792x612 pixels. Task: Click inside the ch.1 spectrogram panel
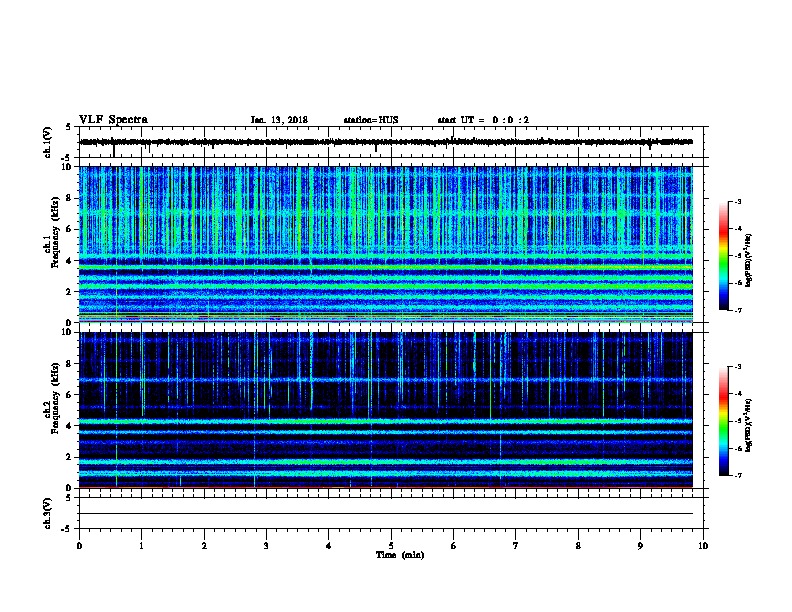pos(386,244)
